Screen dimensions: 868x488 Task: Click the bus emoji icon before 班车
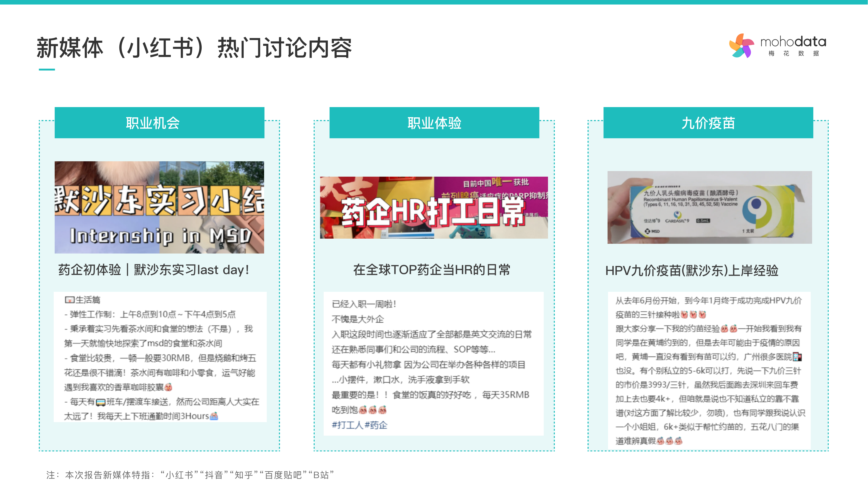click(x=101, y=402)
